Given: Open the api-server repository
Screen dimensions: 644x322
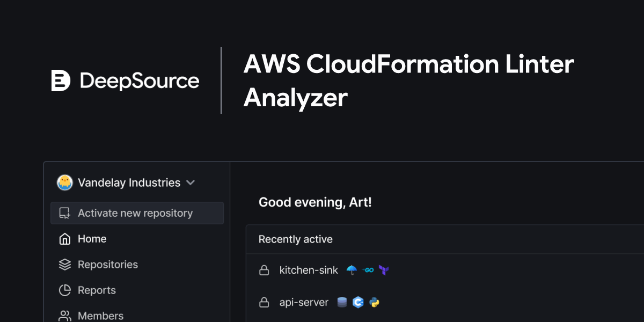Looking at the screenshot, I should pos(304,302).
